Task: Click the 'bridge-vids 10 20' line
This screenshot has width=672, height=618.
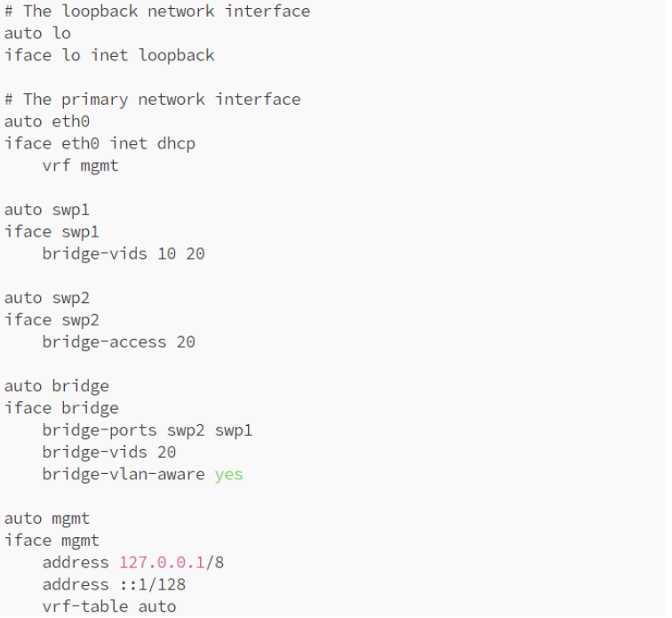Action: (124, 253)
